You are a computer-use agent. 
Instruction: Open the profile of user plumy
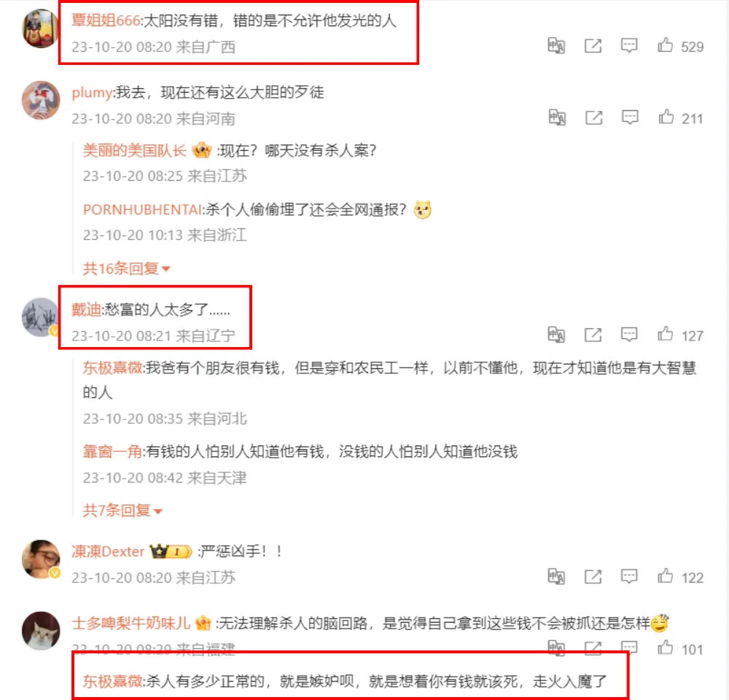click(92, 92)
